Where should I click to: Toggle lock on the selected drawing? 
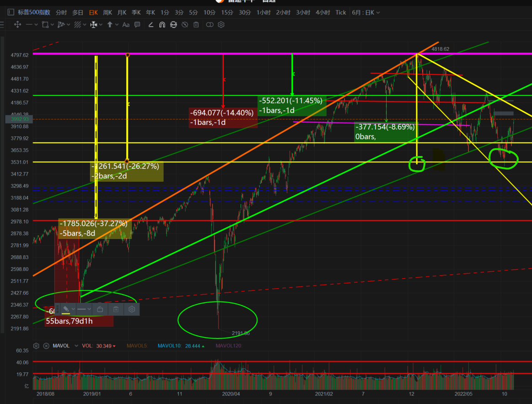pyautogui.click(x=100, y=309)
